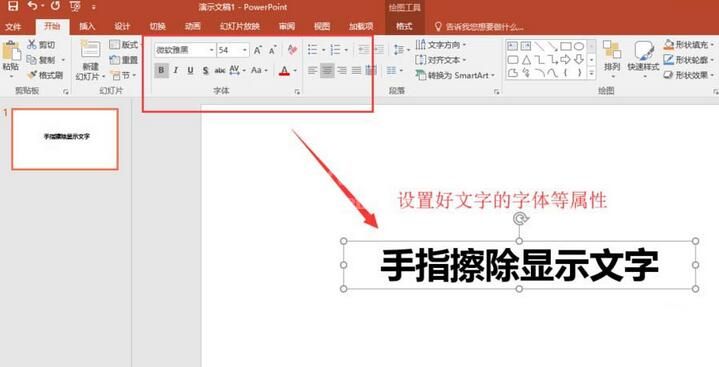The height and width of the screenshot is (367, 719).
Task: Convert to SmartArt dropdown
Action: tap(455, 75)
